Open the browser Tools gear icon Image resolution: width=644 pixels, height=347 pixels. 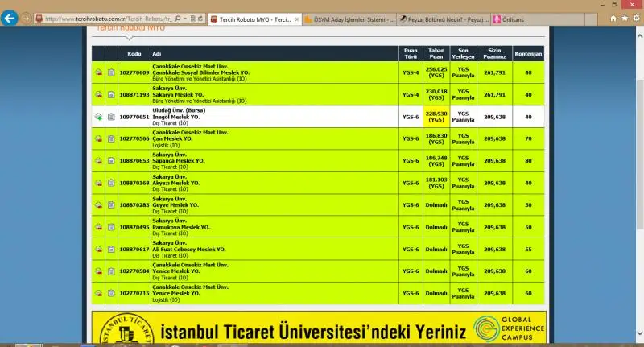pyautogui.click(x=635, y=18)
